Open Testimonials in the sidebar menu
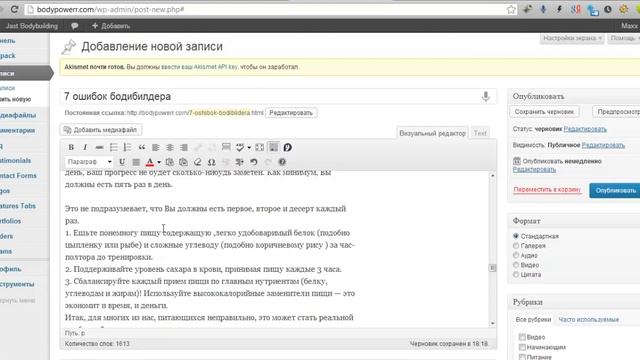 click(16, 160)
